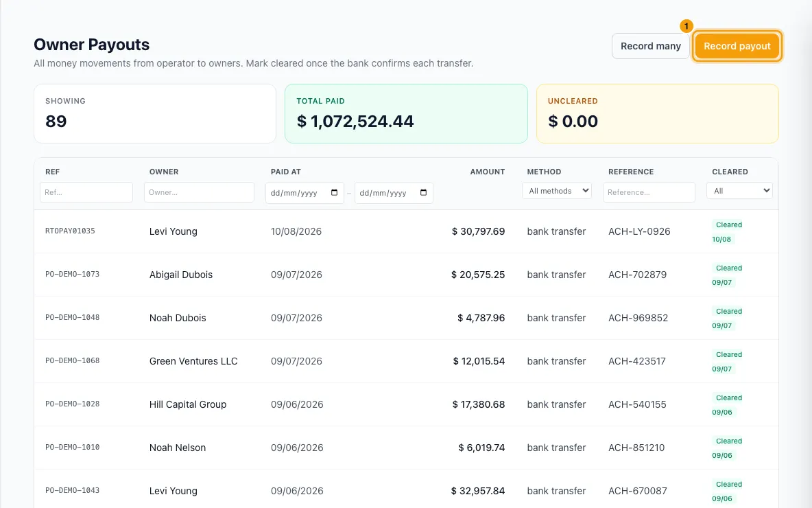Click ref PO-DEMO-1068
The image size is (812, 508).
click(x=72, y=361)
